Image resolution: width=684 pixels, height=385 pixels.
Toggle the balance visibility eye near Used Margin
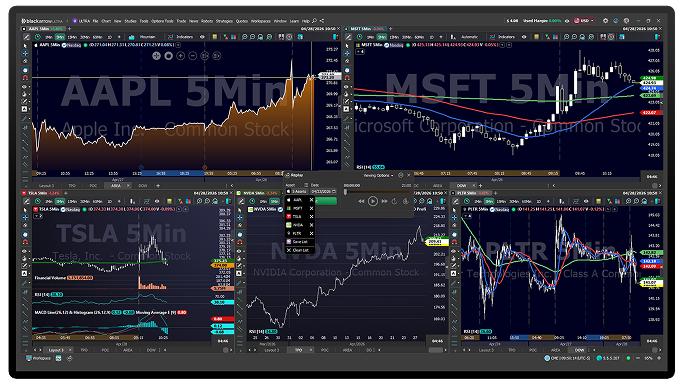point(567,20)
